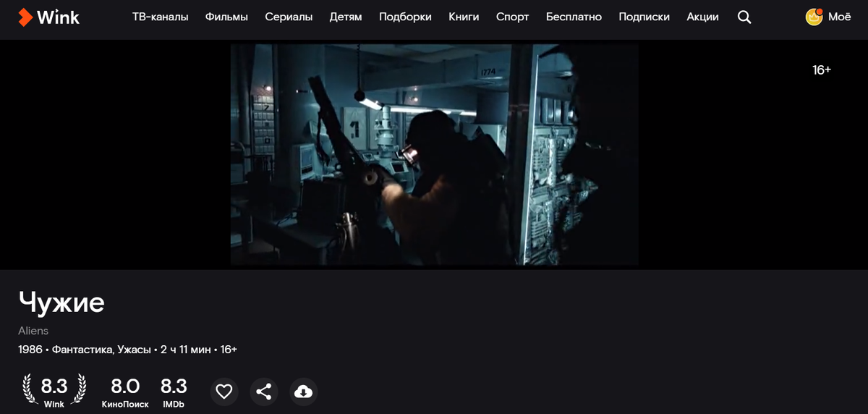Open the Wink rating 8.3 laurel badge
The image size is (868, 414).
coord(54,391)
